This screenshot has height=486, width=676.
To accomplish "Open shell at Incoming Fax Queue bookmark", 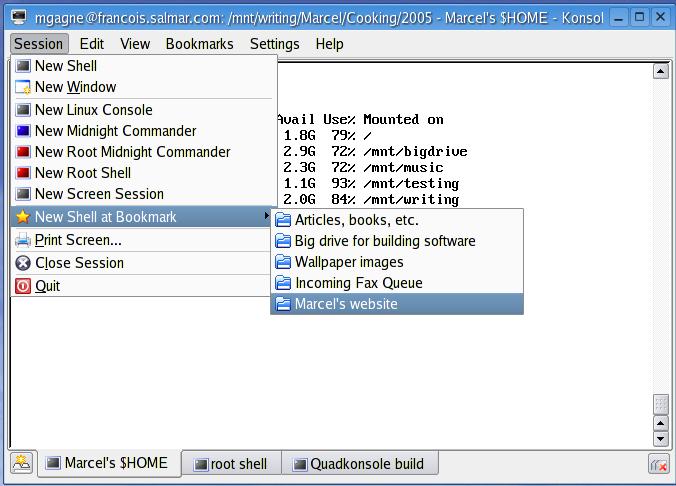I will tap(397, 283).
